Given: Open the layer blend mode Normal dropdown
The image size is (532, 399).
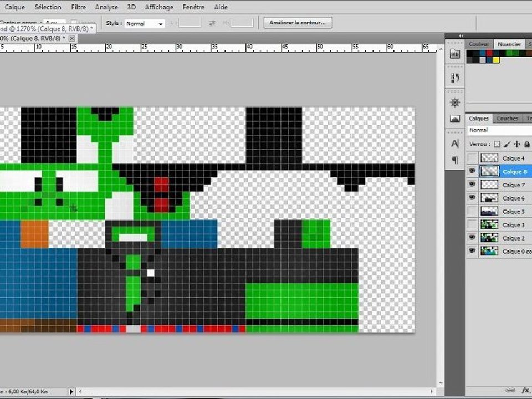Looking at the screenshot, I should [x=499, y=130].
